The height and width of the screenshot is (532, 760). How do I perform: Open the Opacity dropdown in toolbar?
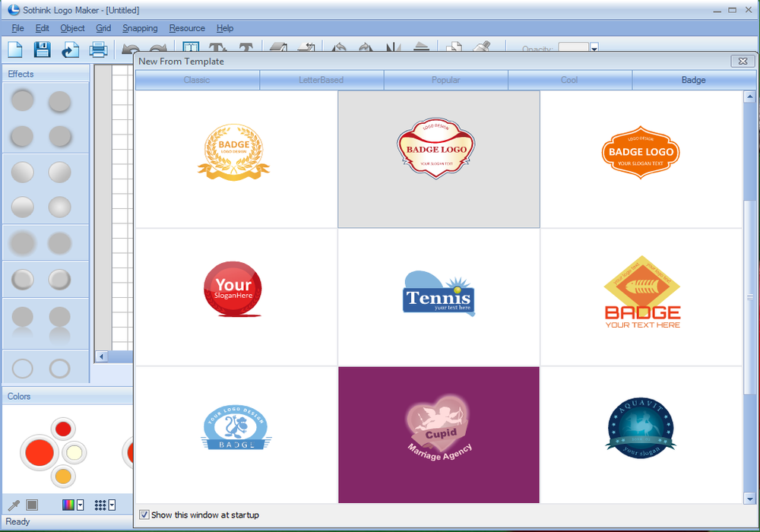[594, 49]
